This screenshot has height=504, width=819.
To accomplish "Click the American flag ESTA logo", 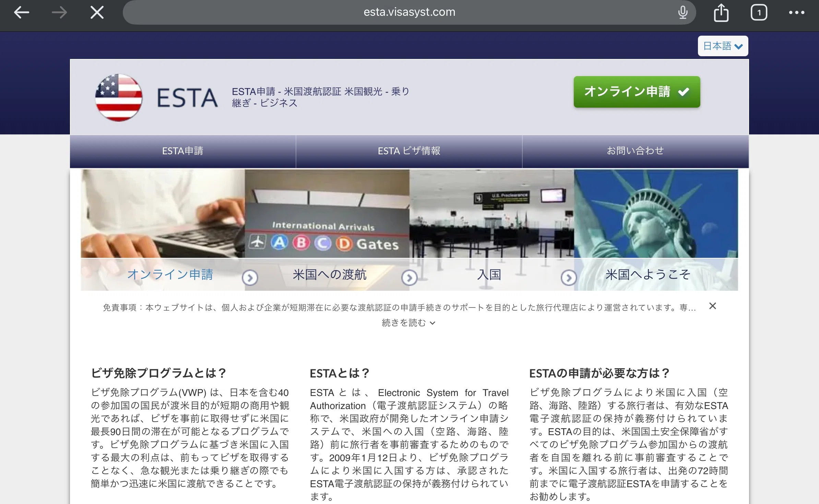I will click(119, 98).
